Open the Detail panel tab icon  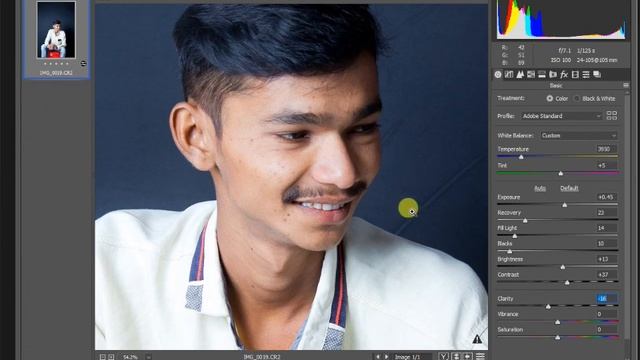[520, 74]
